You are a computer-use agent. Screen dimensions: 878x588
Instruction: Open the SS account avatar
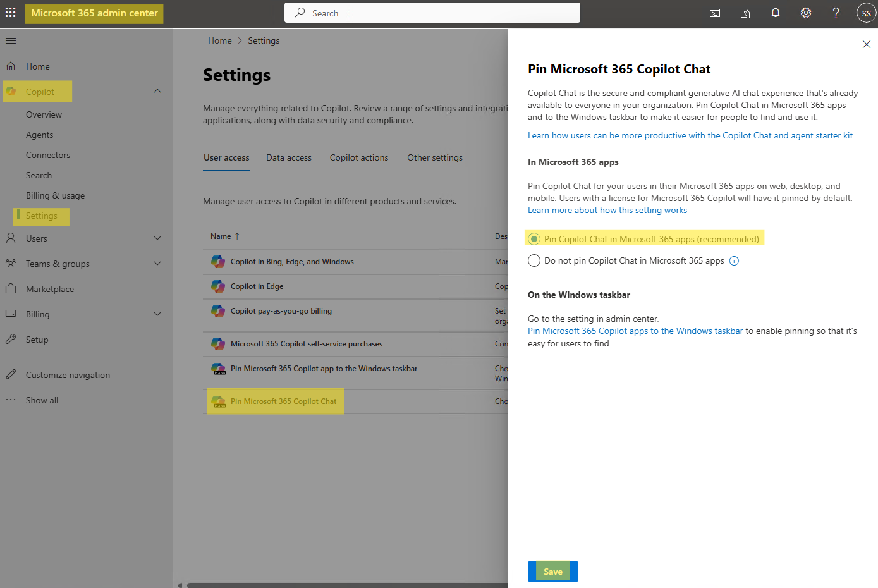pos(866,13)
